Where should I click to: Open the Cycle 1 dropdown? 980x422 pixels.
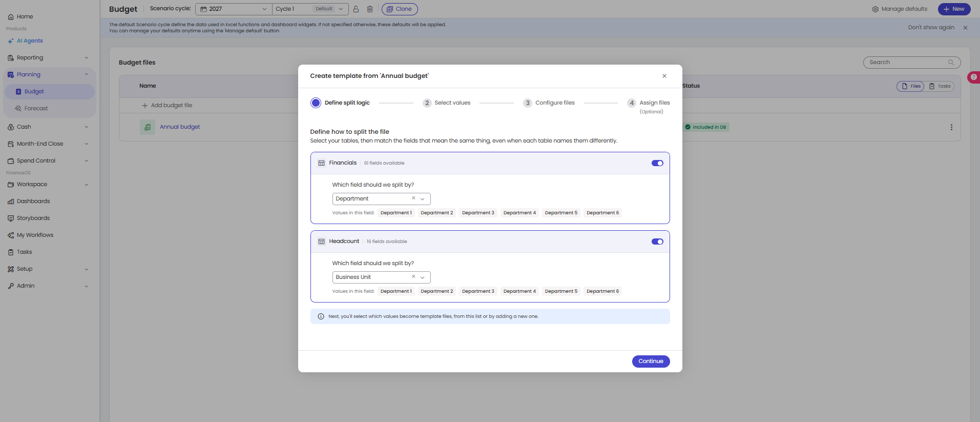(310, 9)
